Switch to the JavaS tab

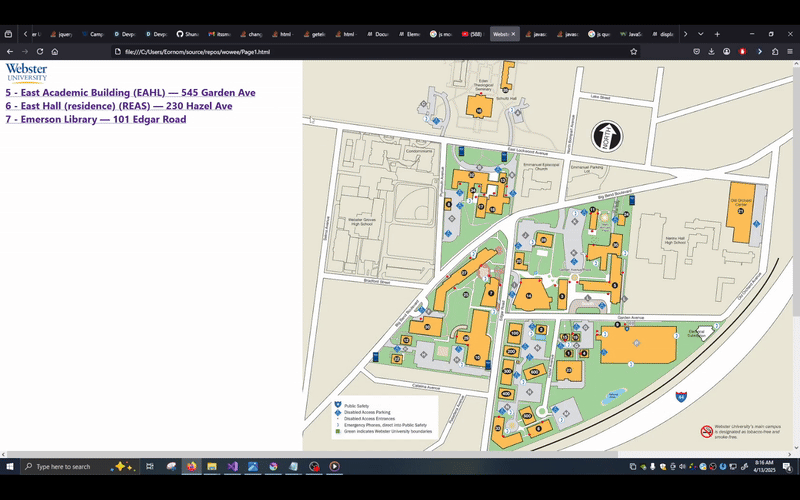coord(631,34)
